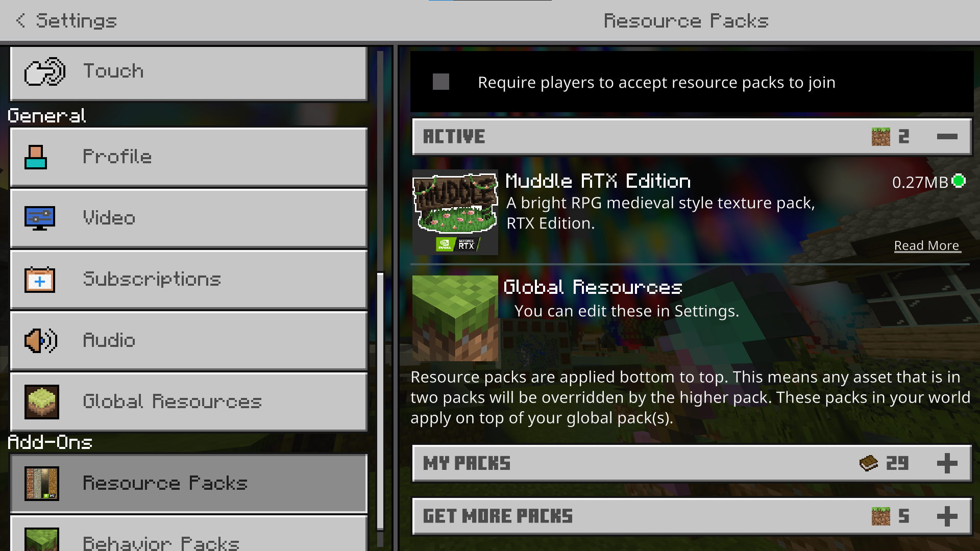
Task: Switch to the Audio settings tab
Action: [x=189, y=341]
